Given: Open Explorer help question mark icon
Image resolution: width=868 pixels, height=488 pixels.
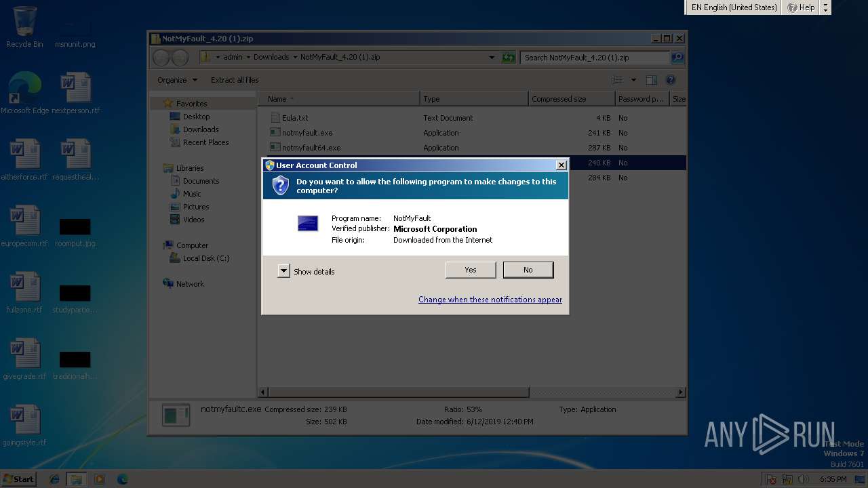Looking at the screenshot, I should pos(671,80).
